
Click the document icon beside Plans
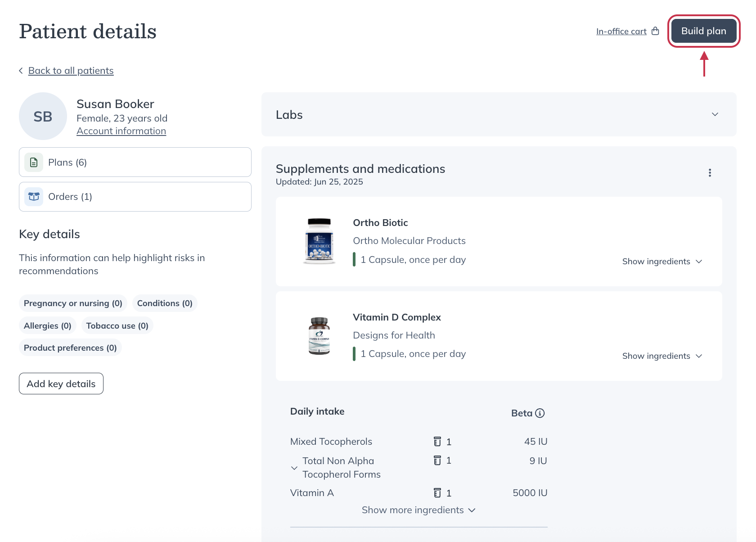coord(33,162)
